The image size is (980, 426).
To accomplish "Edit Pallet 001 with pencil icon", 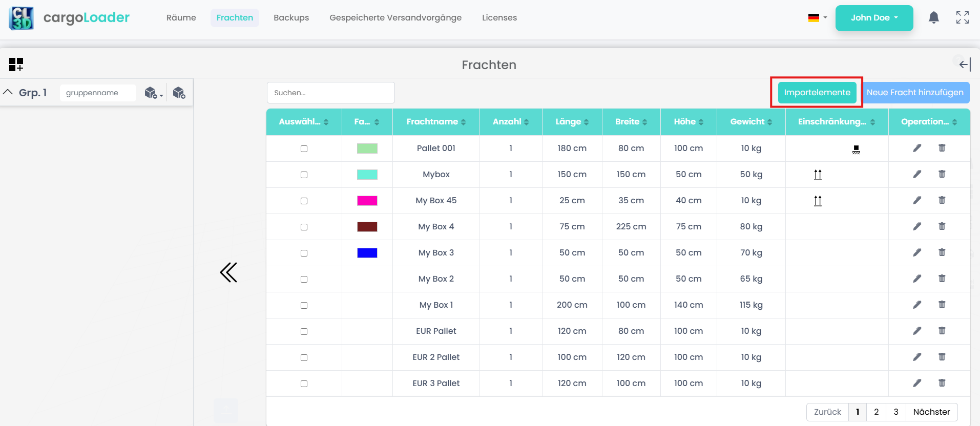I will coord(917,148).
